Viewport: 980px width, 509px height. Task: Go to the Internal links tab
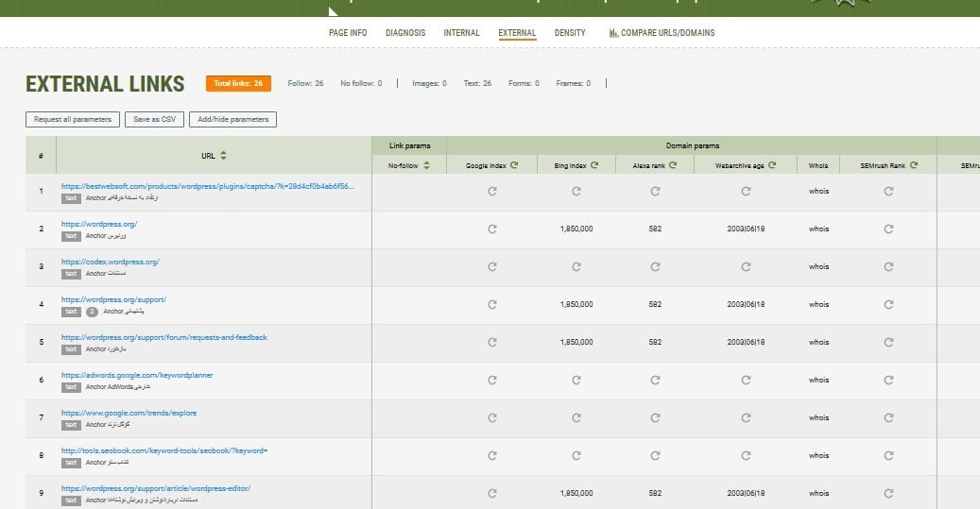(x=462, y=32)
